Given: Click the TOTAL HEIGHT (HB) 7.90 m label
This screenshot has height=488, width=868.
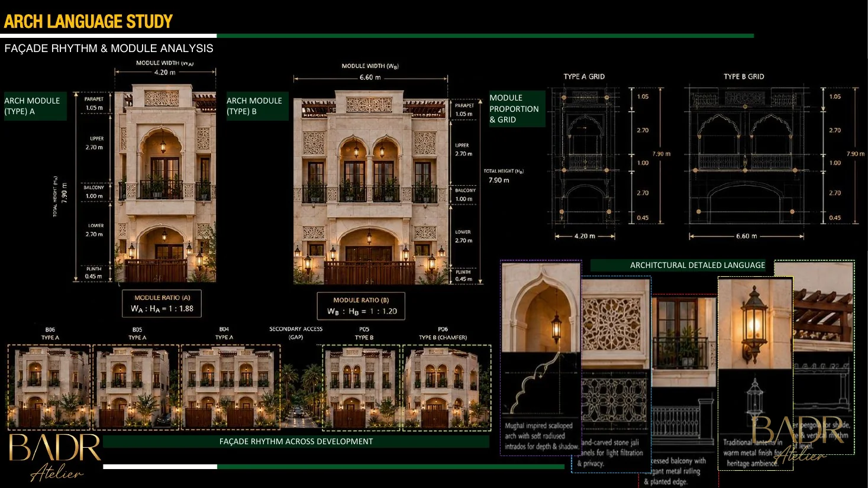Looking at the screenshot, I should pos(503,176).
